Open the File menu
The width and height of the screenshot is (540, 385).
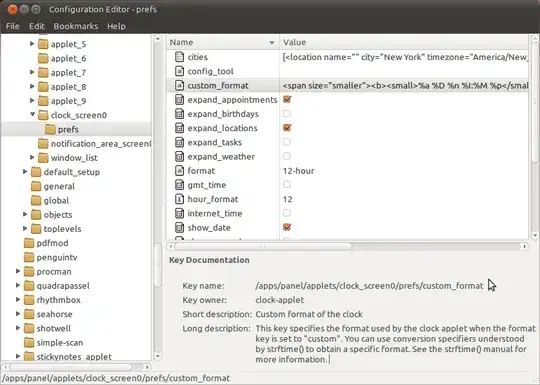point(12,26)
